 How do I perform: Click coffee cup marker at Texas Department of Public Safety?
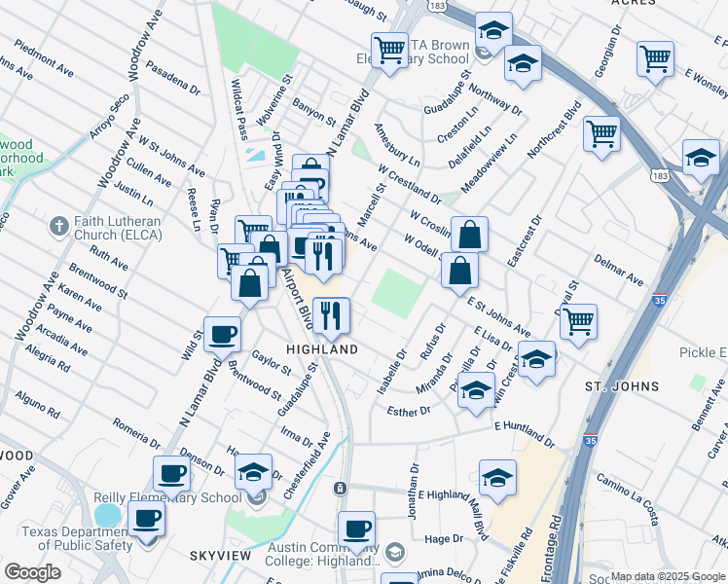coord(147,519)
